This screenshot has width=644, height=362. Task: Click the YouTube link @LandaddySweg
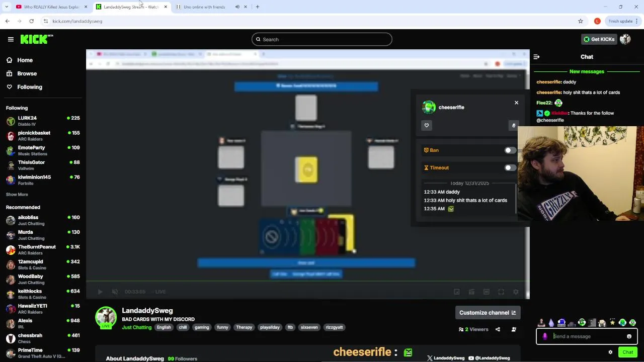tap(489, 358)
